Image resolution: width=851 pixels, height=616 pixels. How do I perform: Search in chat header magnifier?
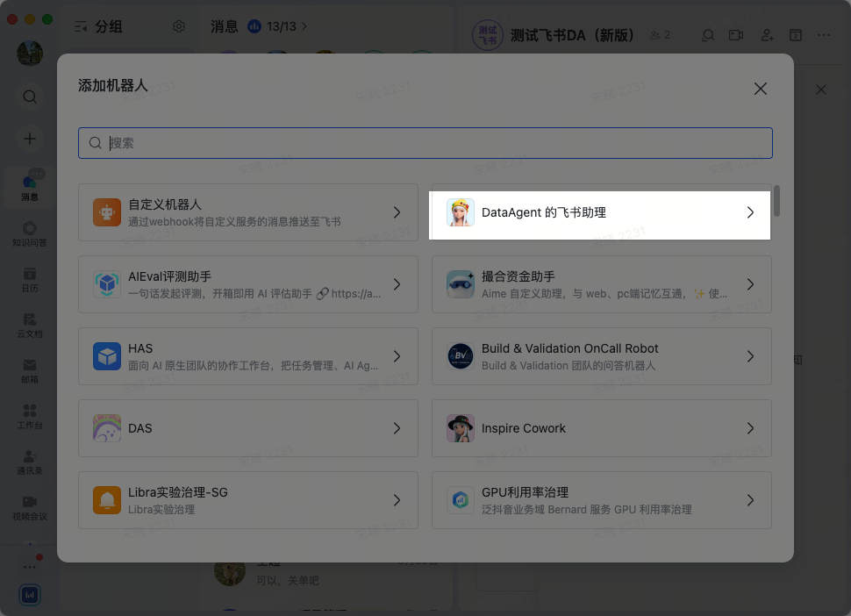pyautogui.click(x=708, y=35)
